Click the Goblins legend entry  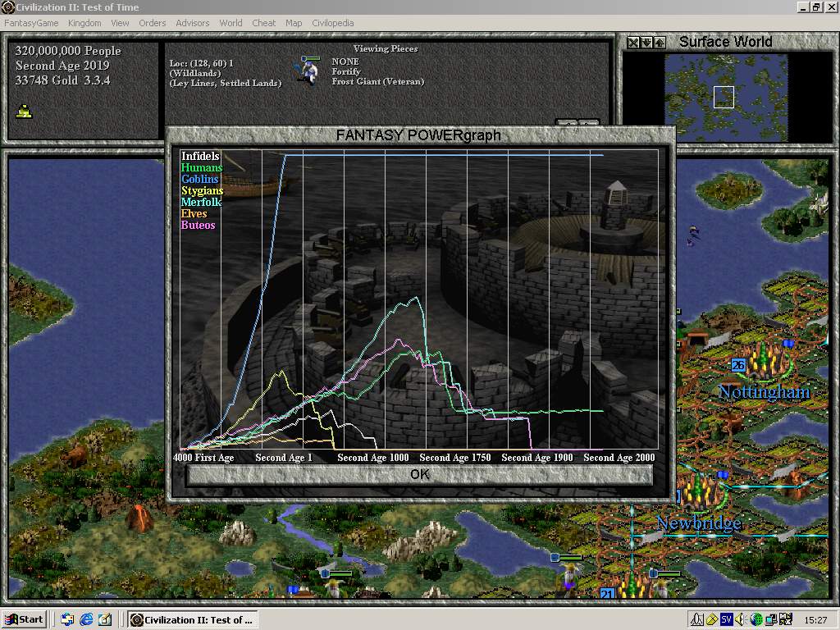tap(200, 179)
